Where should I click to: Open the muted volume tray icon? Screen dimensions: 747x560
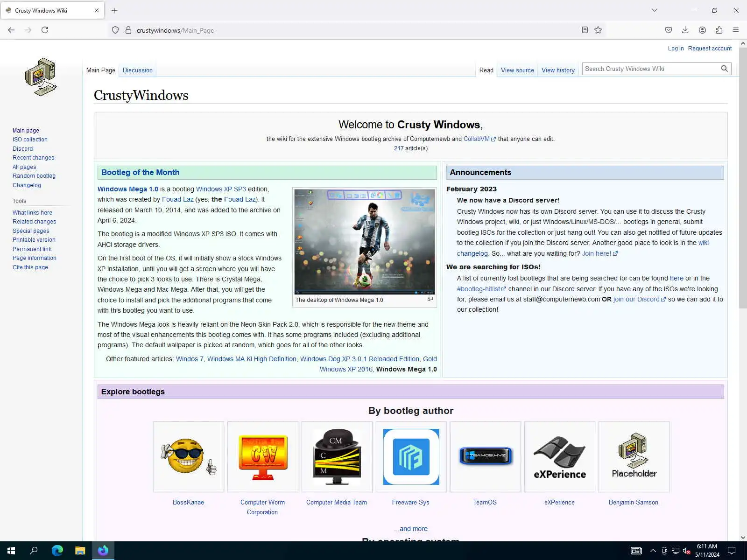tap(686, 551)
